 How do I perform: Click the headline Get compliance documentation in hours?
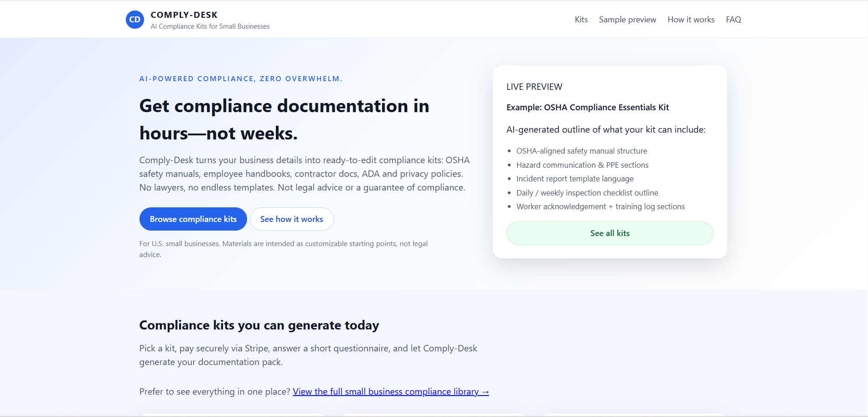pos(284,119)
